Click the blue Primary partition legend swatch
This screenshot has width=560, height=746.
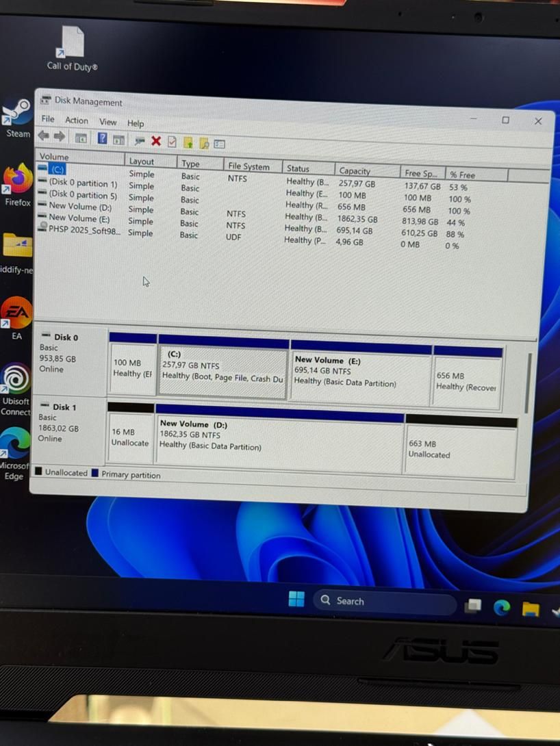click(x=94, y=474)
